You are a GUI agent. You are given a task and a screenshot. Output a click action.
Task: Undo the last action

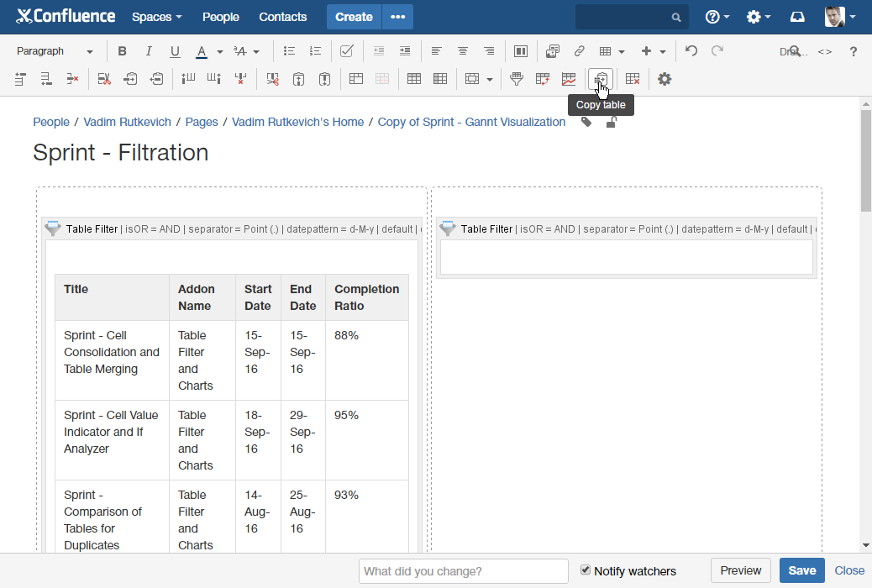pos(691,51)
